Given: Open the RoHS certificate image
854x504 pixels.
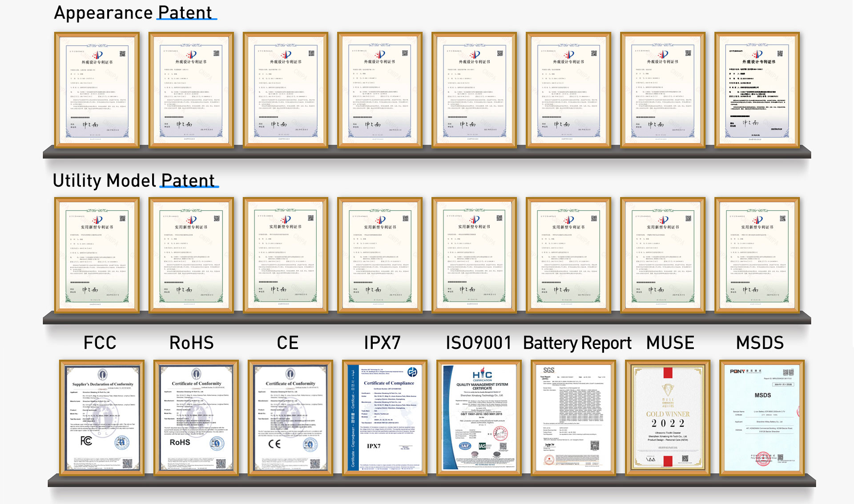Looking at the screenshot, I should 196,418.
